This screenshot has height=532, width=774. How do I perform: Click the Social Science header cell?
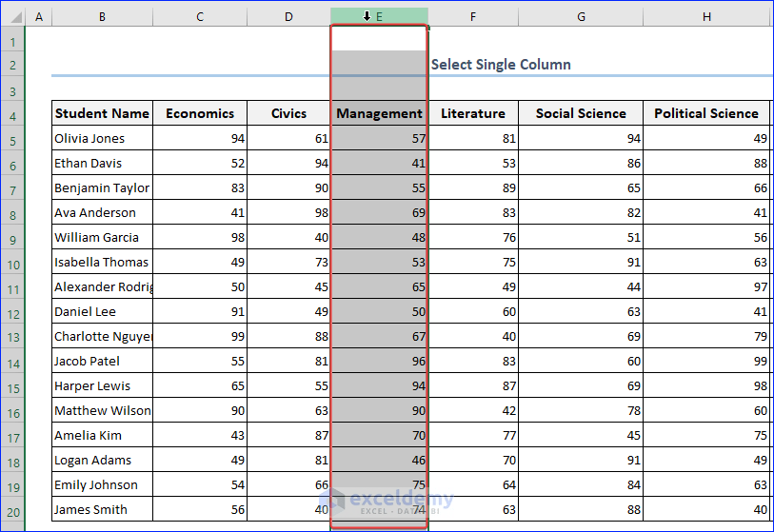(x=581, y=113)
